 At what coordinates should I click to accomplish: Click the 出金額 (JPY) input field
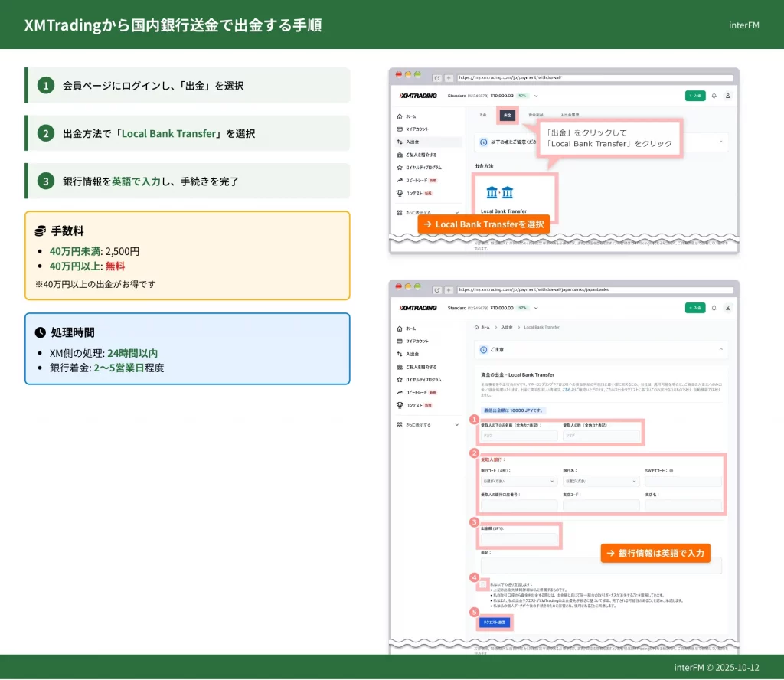click(x=518, y=539)
